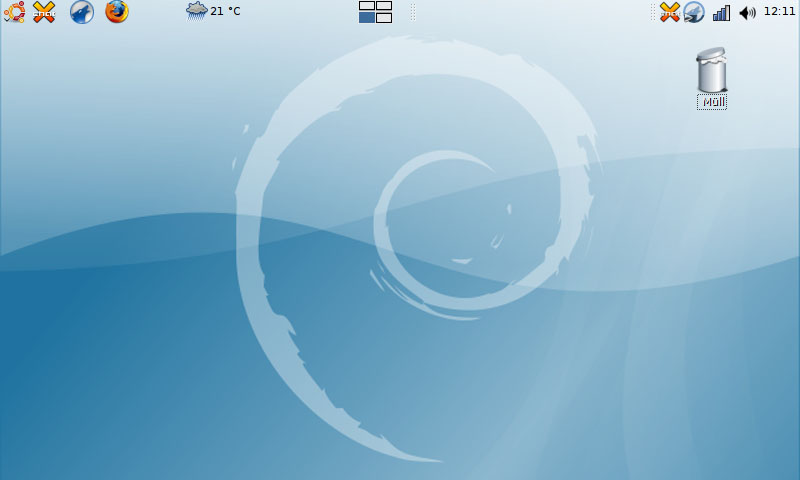Click the wolf globe notification area icon
The image size is (800, 480).
[694, 12]
